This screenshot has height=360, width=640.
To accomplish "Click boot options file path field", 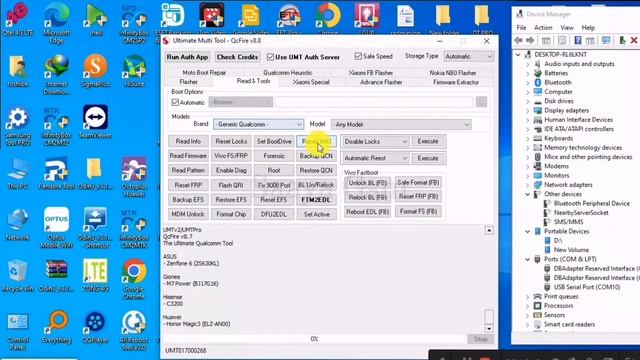I will point(374,102).
